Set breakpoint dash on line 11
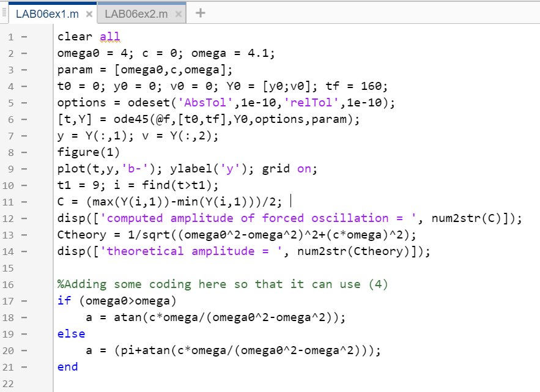540x392 pixels. click(x=24, y=202)
